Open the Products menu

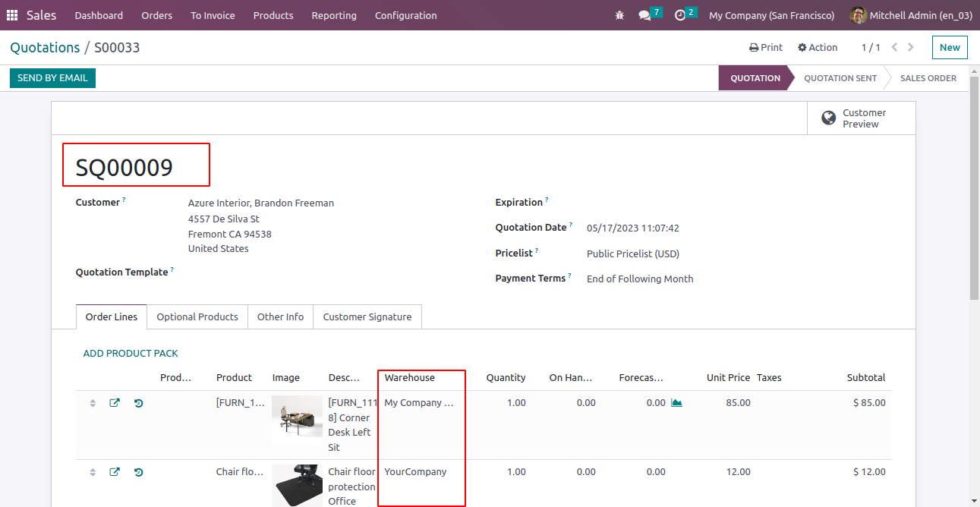[x=273, y=15]
